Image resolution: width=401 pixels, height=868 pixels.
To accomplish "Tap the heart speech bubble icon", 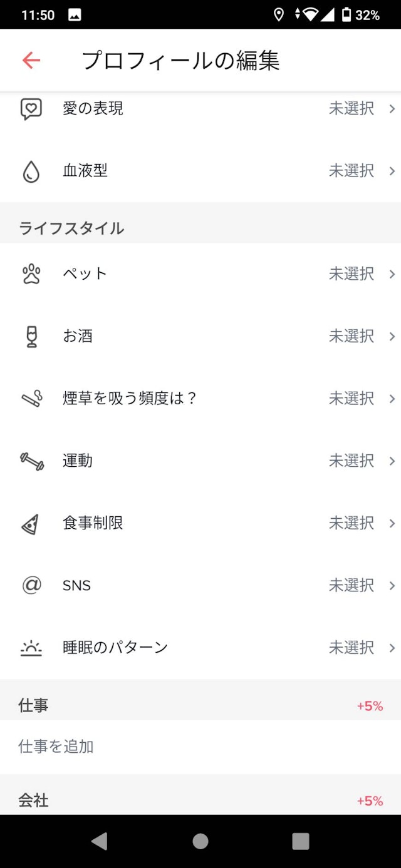I will [31, 109].
